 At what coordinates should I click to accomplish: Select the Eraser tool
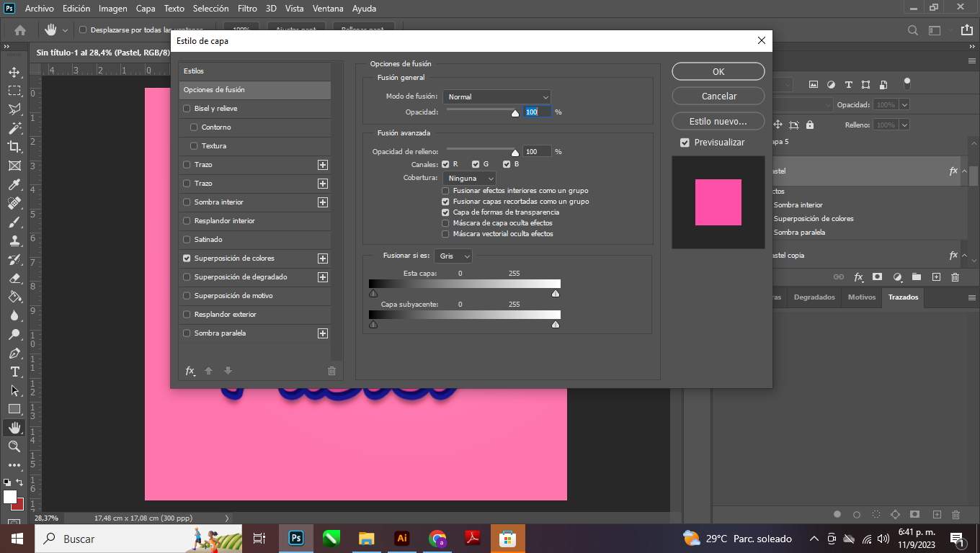click(x=14, y=278)
